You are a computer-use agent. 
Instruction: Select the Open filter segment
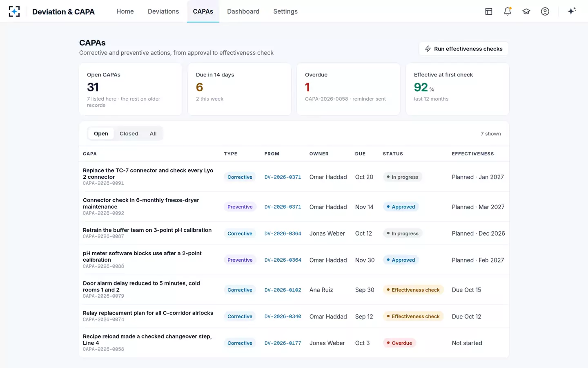click(x=101, y=134)
